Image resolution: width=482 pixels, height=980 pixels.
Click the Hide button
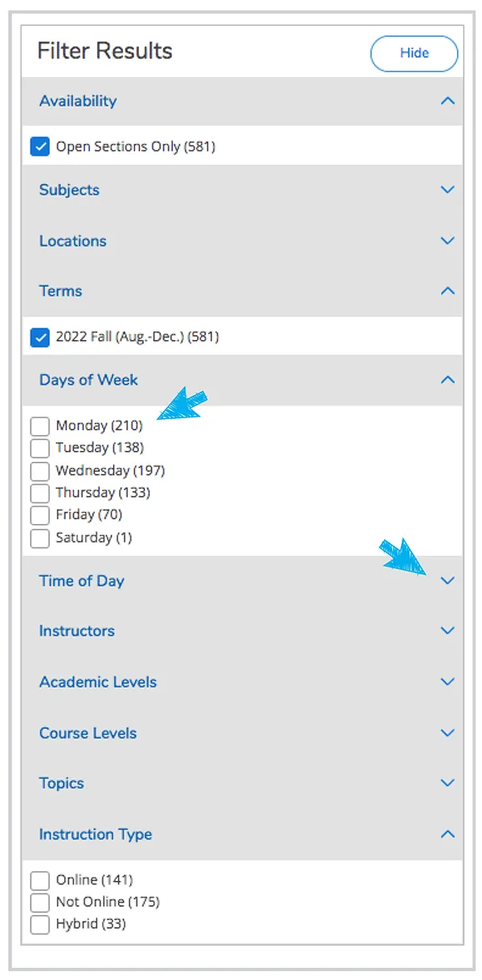click(x=414, y=53)
